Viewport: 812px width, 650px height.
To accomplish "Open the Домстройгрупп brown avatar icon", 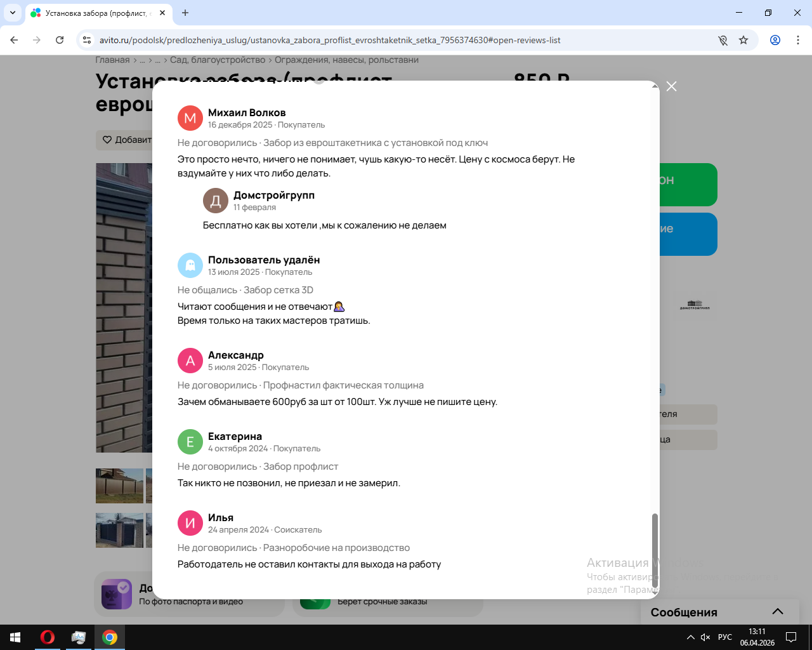I will (x=216, y=201).
